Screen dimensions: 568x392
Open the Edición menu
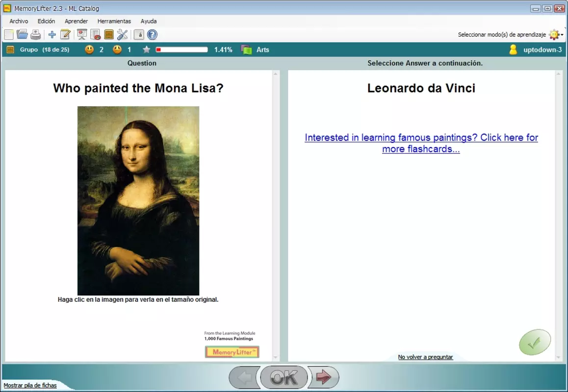point(47,21)
